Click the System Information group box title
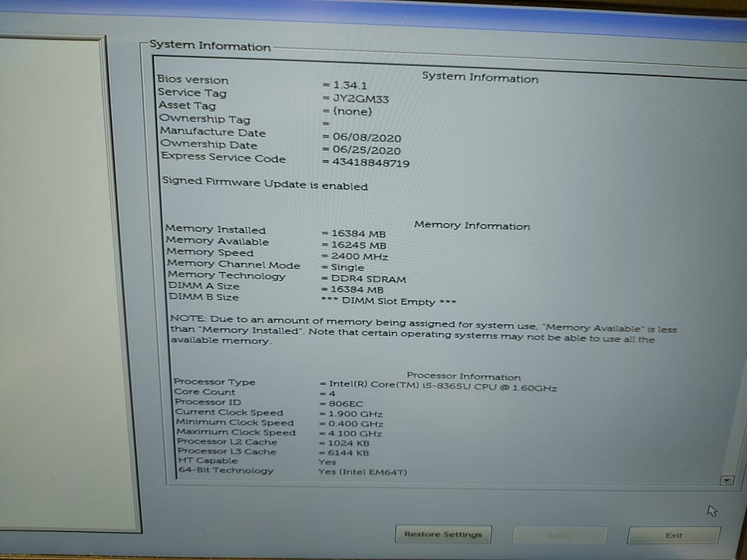 click(210, 45)
